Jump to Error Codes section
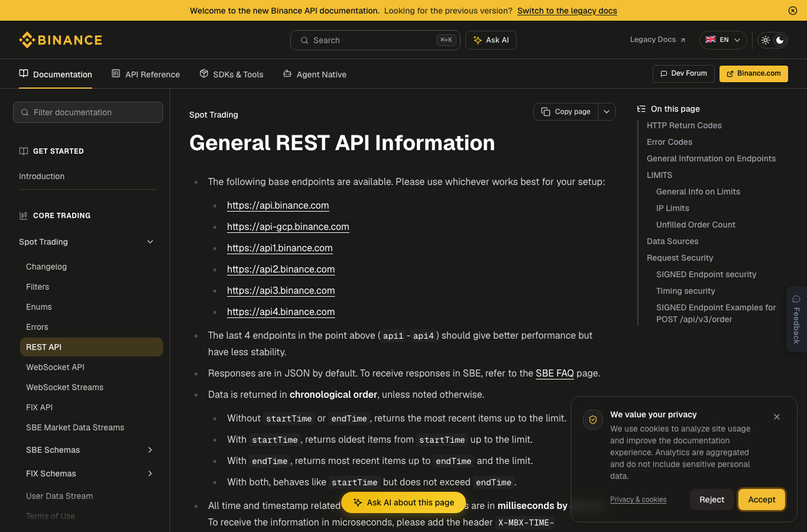Image resolution: width=807 pixels, height=532 pixels. (669, 142)
